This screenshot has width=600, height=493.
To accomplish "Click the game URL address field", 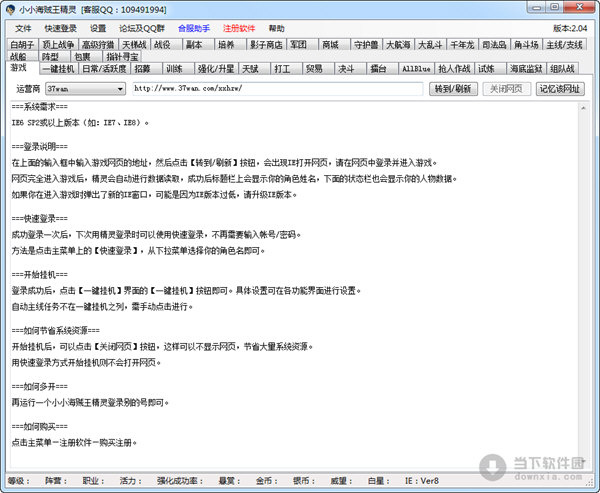I will [x=278, y=88].
